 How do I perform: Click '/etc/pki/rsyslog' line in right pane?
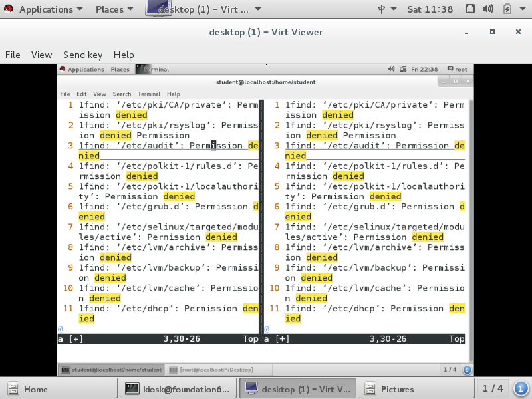point(375,130)
